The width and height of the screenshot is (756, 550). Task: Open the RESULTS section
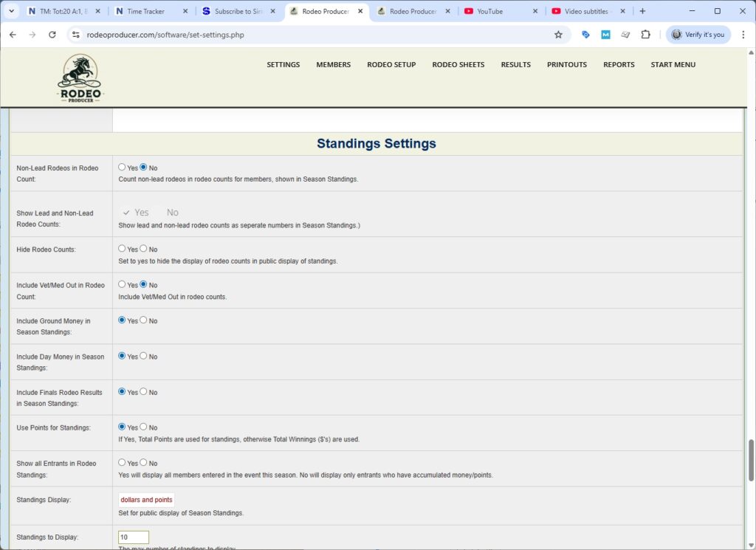515,64
